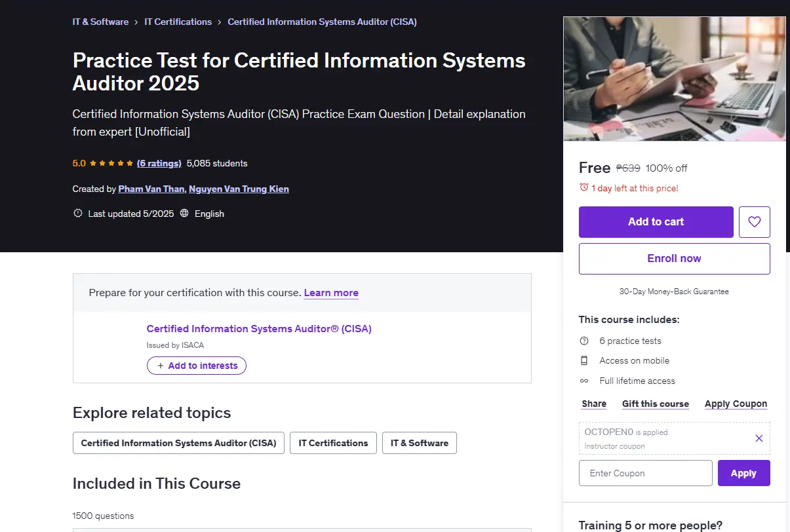
Task: Click the course preview image
Action: pyautogui.click(x=675, y=79)
